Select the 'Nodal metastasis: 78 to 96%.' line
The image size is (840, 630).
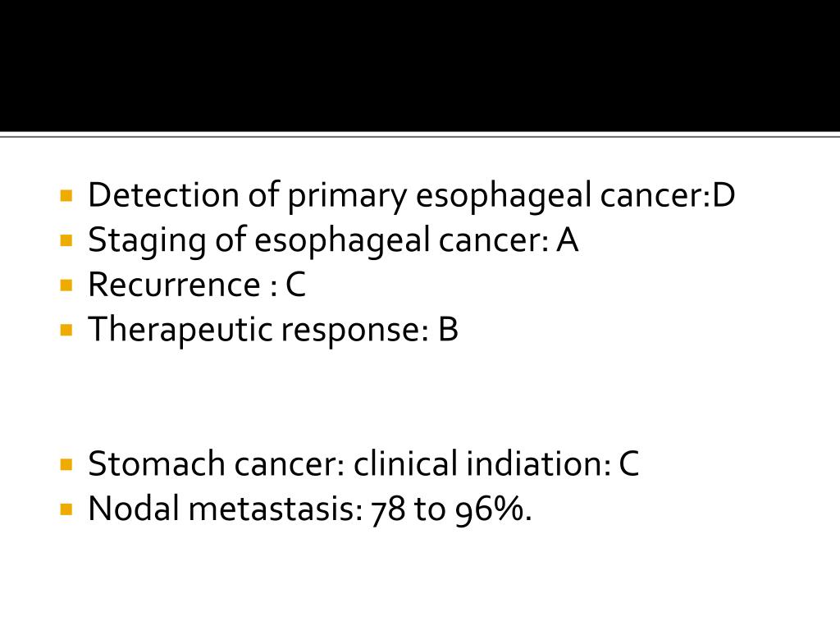click(309, 509)
